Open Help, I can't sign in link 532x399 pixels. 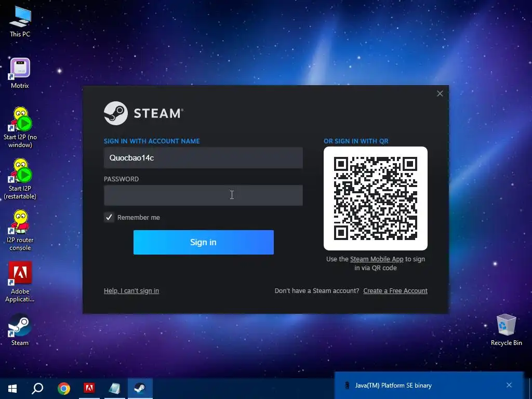point(131,291)
